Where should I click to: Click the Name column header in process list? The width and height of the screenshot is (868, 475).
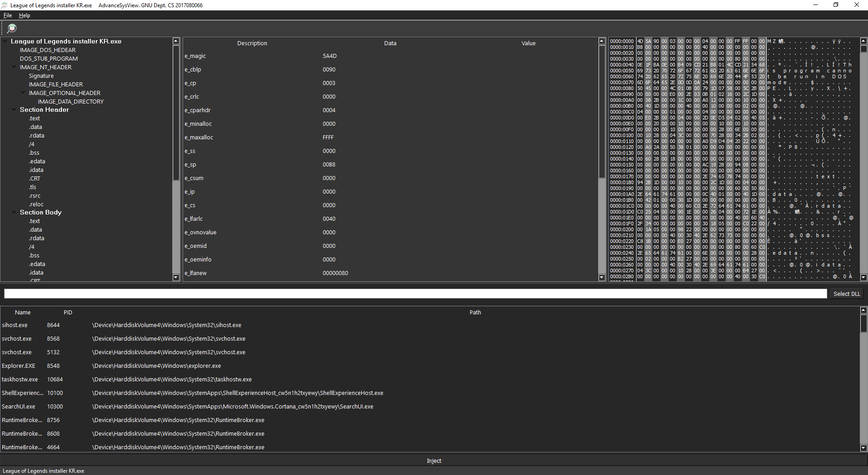[x=23, y=313]
